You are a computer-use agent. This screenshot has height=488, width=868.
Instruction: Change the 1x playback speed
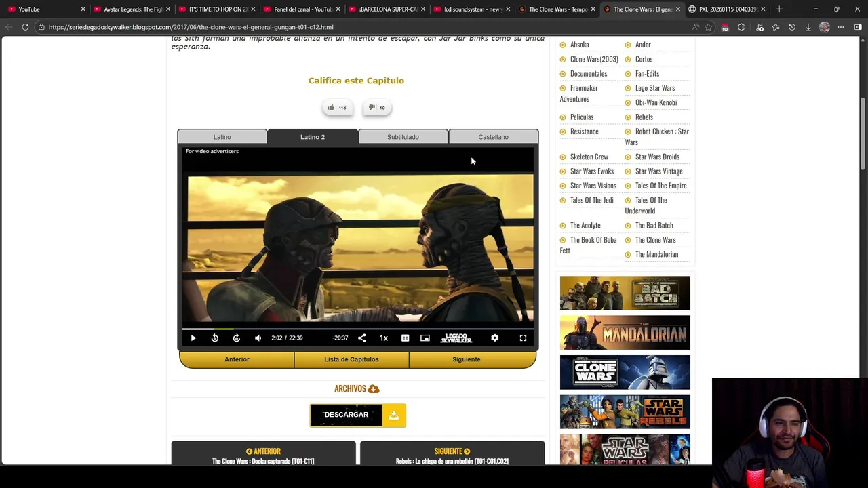pyautogui.click(x=384, y=338)
